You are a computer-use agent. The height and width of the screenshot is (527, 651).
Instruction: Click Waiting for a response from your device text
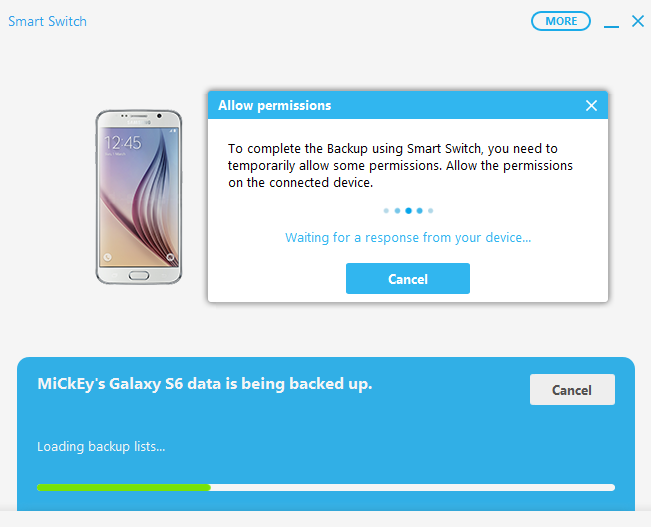(x=408, y=238)
